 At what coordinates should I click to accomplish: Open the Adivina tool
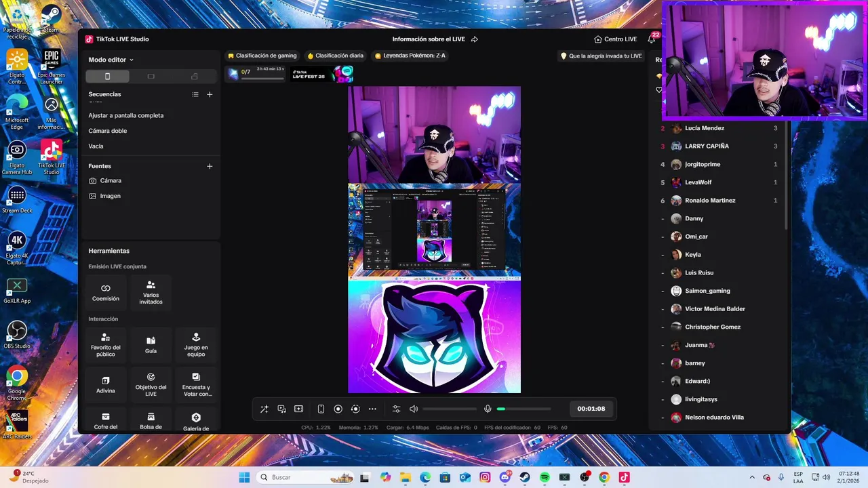pyautogui.click(x=106, y=385)
